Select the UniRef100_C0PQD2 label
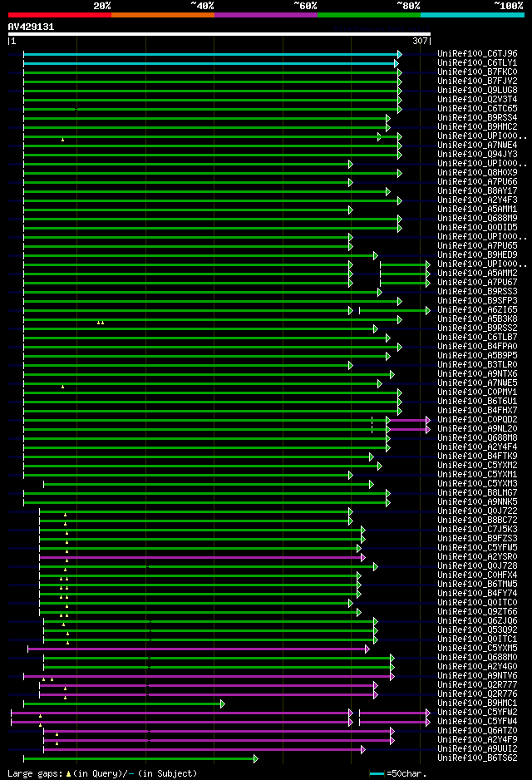Viewport: 532px width, 780px height. (x=477, y=419)
